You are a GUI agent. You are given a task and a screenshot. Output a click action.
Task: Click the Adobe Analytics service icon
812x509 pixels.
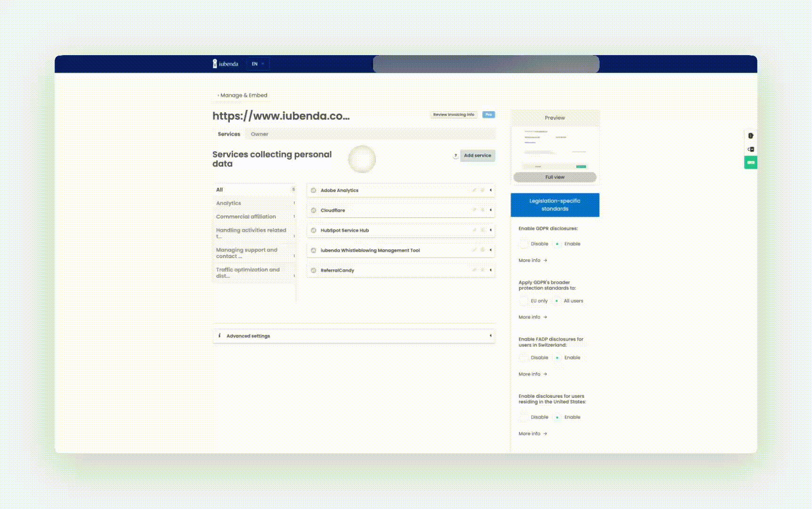(x=314, y=190)
